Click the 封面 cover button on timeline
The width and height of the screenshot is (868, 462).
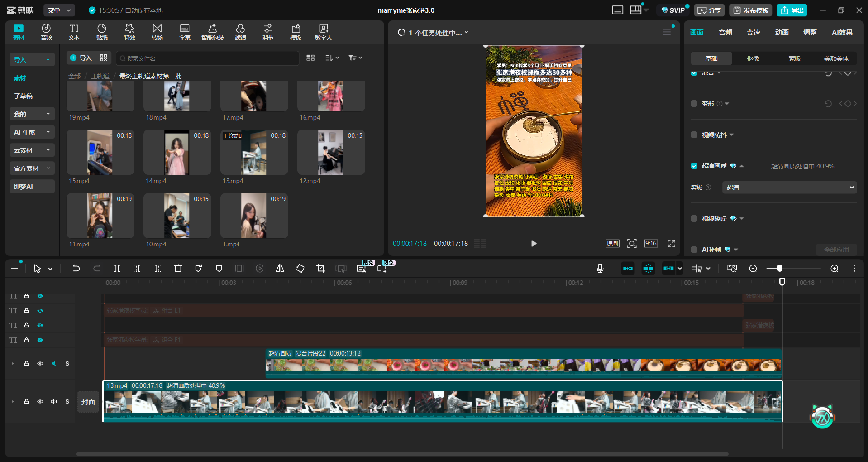coord(88,402)
